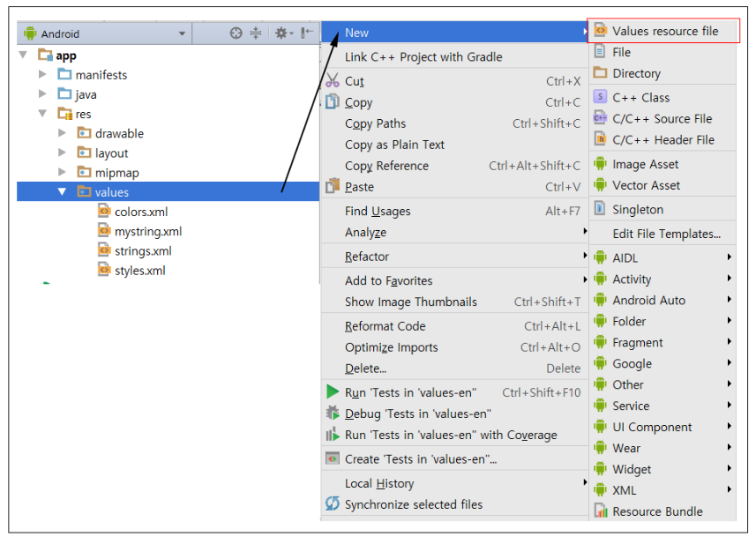This screenshot has height=544, width=756.
Task: Click the File document icon in submenu
Action: click(x=600, y=51)
